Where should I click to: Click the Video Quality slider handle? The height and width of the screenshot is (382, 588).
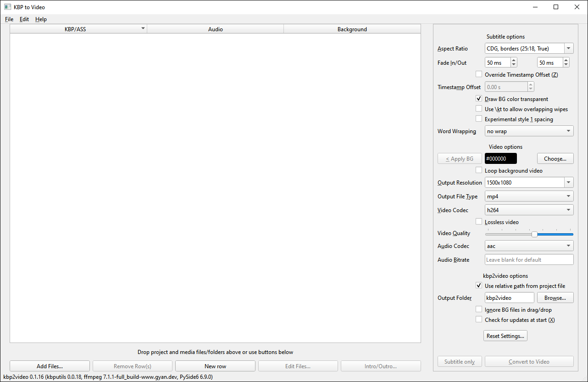(534, 234)
